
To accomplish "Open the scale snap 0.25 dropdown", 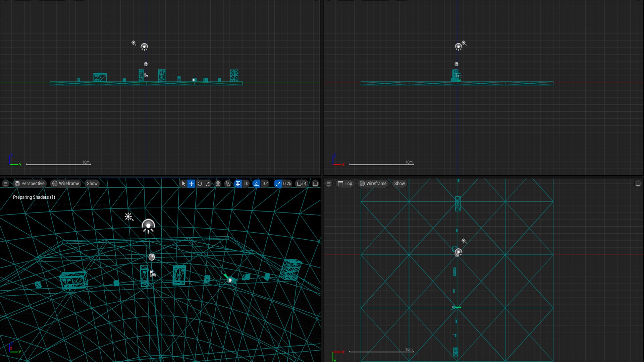I will (287, 184).
